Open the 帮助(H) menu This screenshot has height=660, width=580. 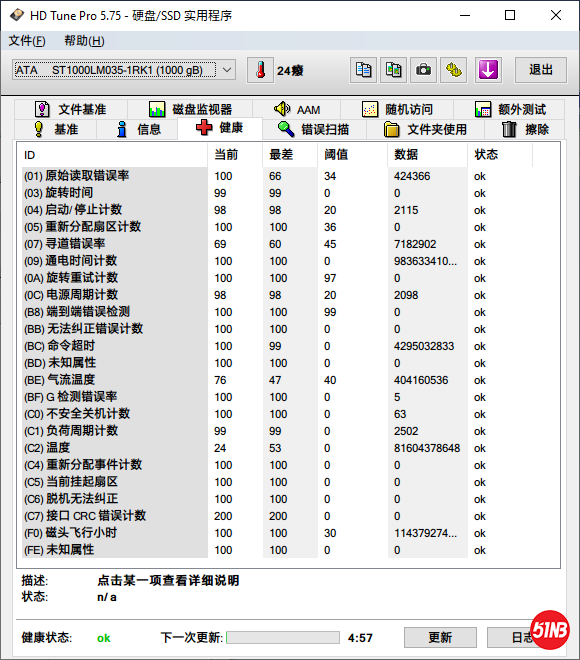point(84,41)
